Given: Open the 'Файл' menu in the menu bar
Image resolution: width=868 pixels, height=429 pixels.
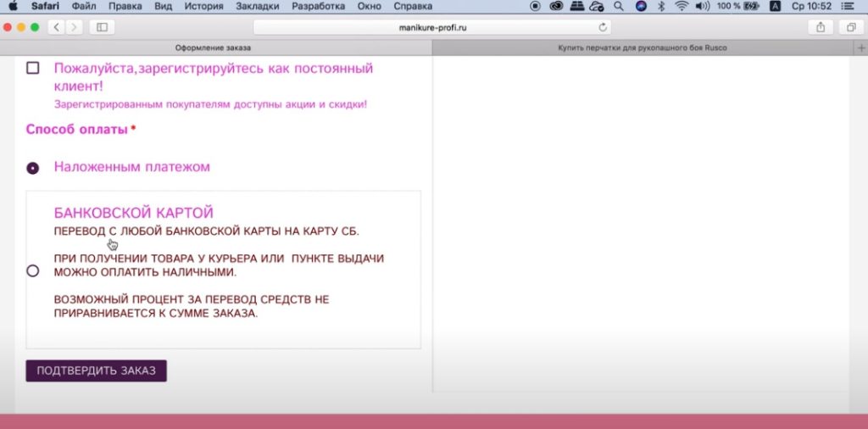Looking at the screenshot, I should 84,6.
